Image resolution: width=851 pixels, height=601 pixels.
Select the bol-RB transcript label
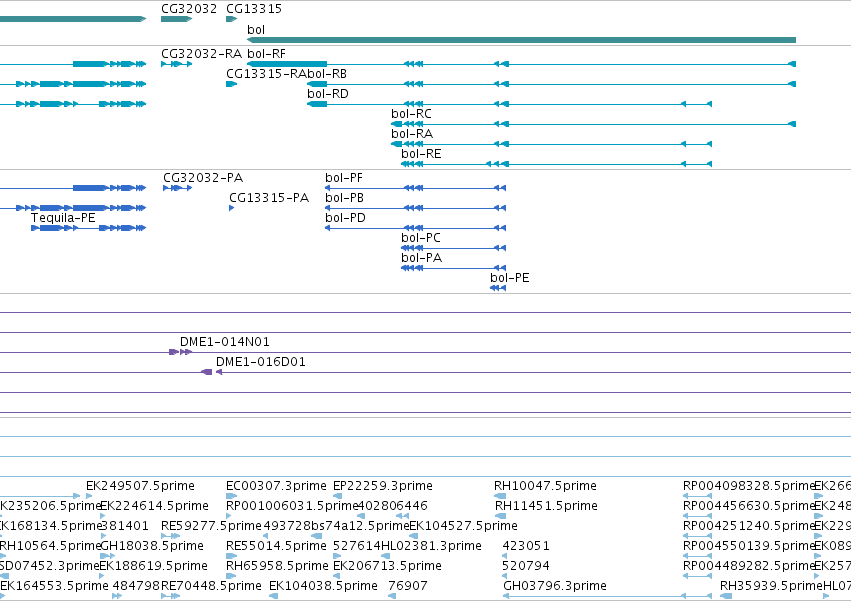(x=327, y=74)
